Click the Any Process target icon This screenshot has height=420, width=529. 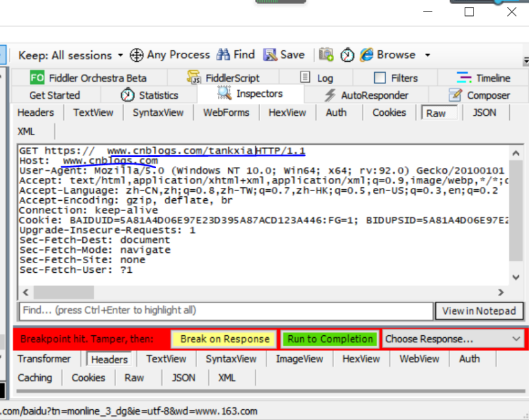pyautogui.click(x=136, y=55)
